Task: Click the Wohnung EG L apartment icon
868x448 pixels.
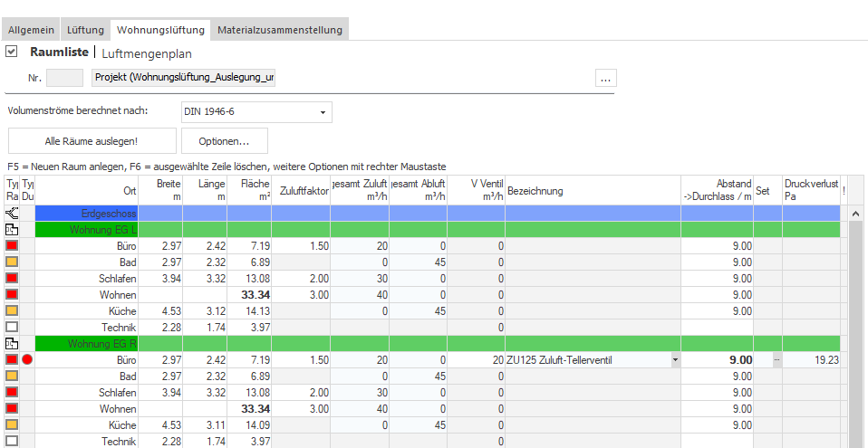Action: coord(11,230)
